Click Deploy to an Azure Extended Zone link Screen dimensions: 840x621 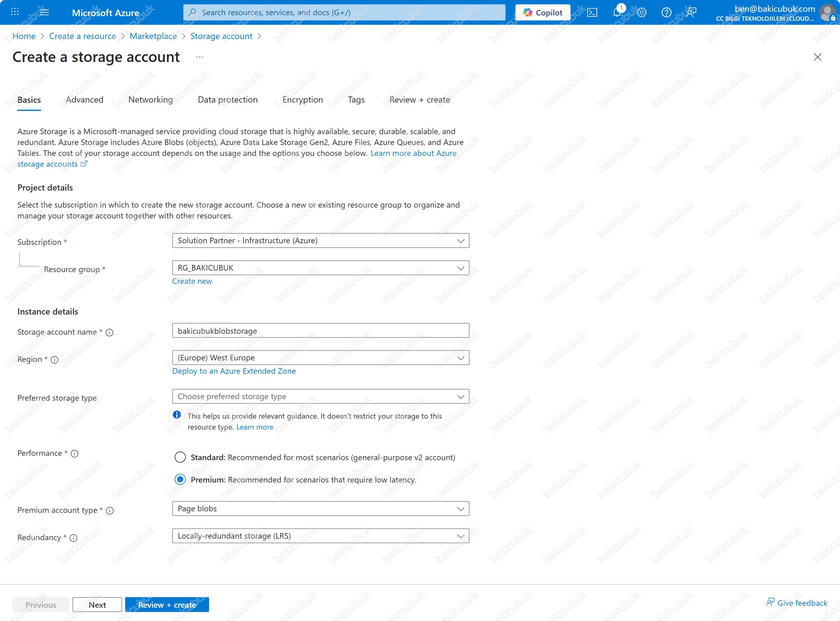click(234, 371)
